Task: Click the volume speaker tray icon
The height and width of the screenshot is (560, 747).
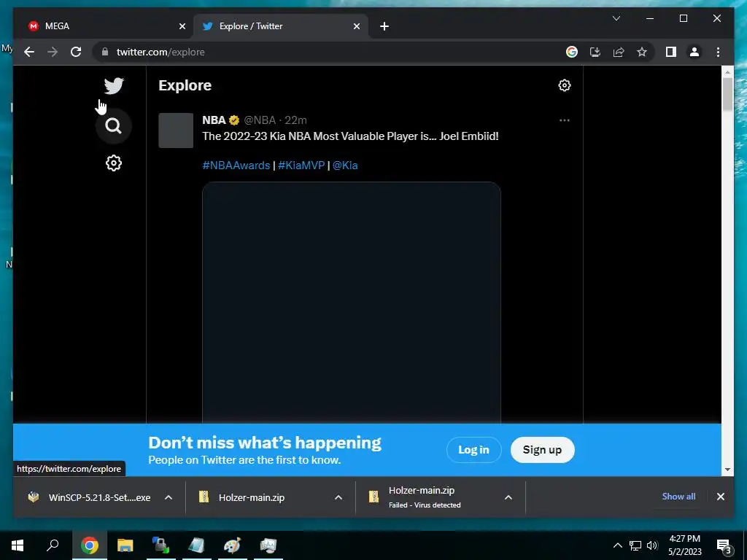Action: tap(652, 545)
